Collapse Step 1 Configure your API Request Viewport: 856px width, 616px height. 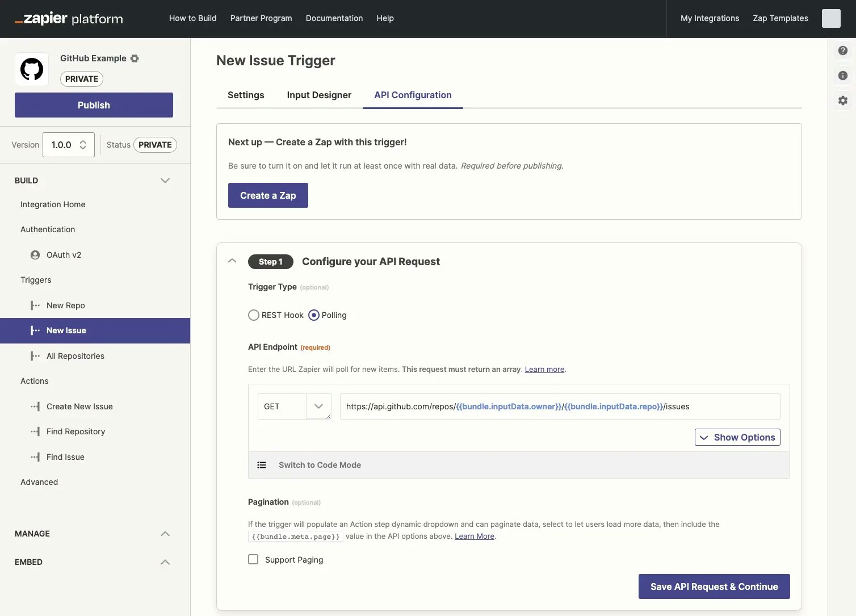232,261
